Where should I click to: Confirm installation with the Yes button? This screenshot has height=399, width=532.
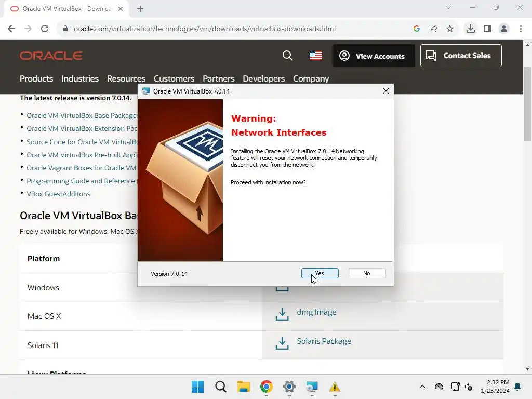click(x=320, y=273)
